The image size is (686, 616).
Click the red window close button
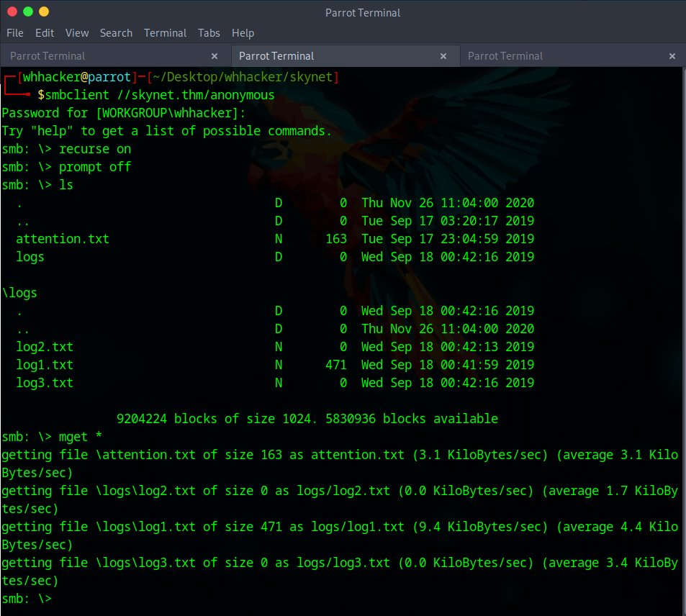tap(12, 12)
